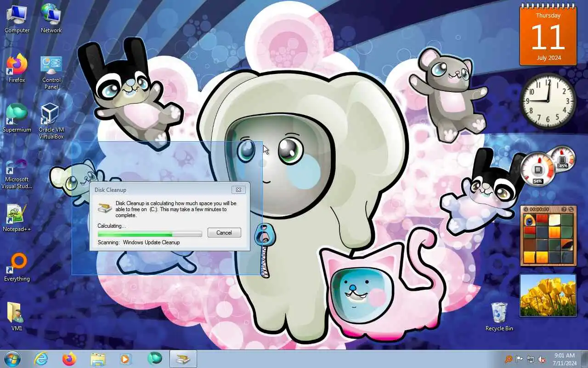Open the Windows Start menu orb
Screen dimensions: 588x368
(x=12, y=359)
